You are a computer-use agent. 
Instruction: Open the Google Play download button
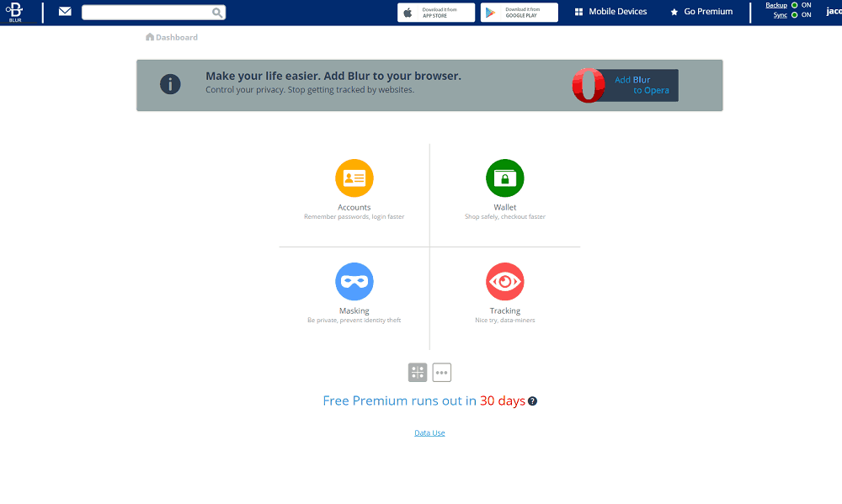pos(520,13)
